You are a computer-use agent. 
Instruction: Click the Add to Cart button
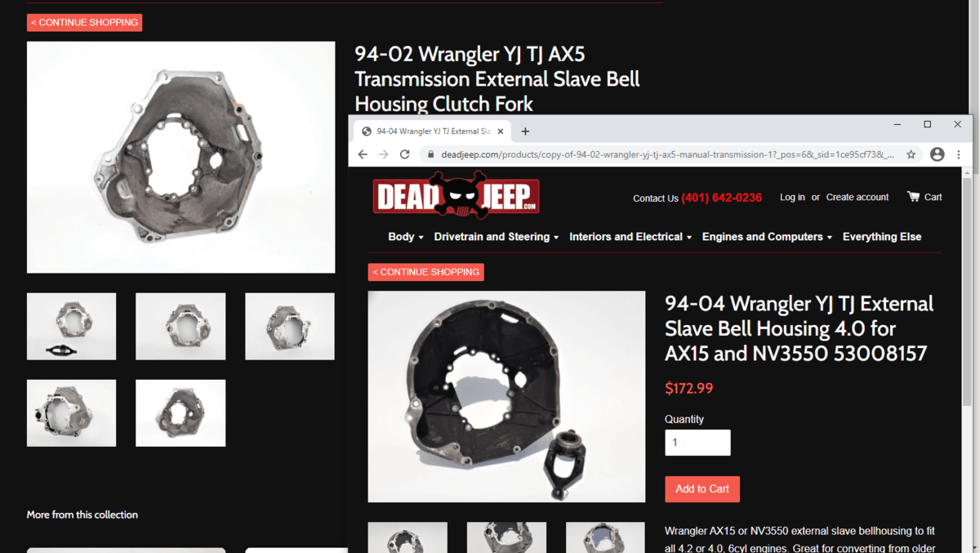(x=702, y=489)
